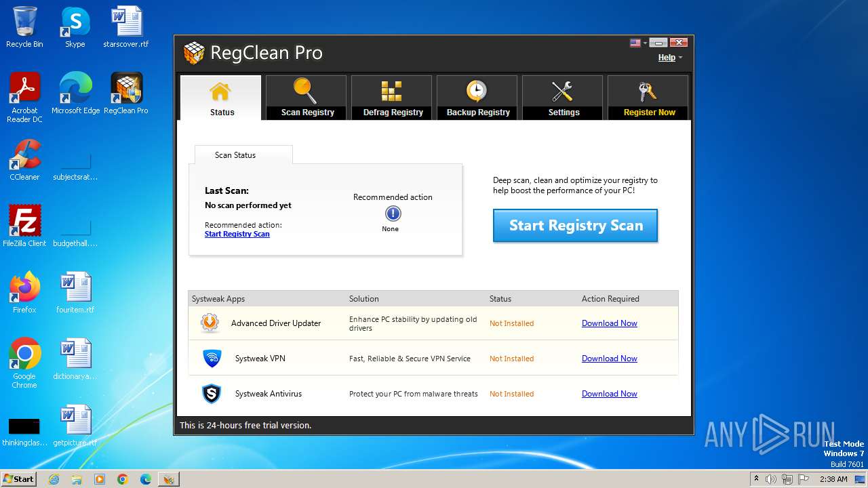
Task: Open Chrome from the taskbar
Action: pyautogui.click(x=122, y=479)
